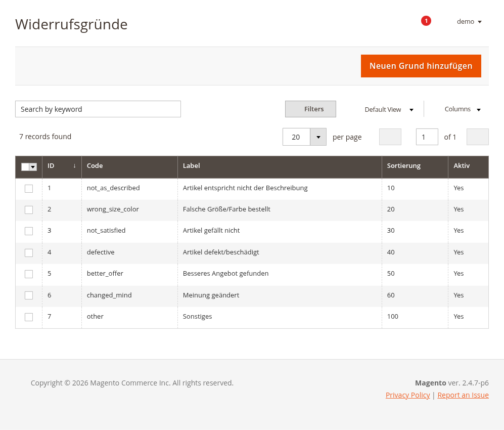The height and width of the screenshot is (430, 504).
Task: Click 'Artikel gefällt nicht' label
Action: pyautogui.click(x=211, y=230)
